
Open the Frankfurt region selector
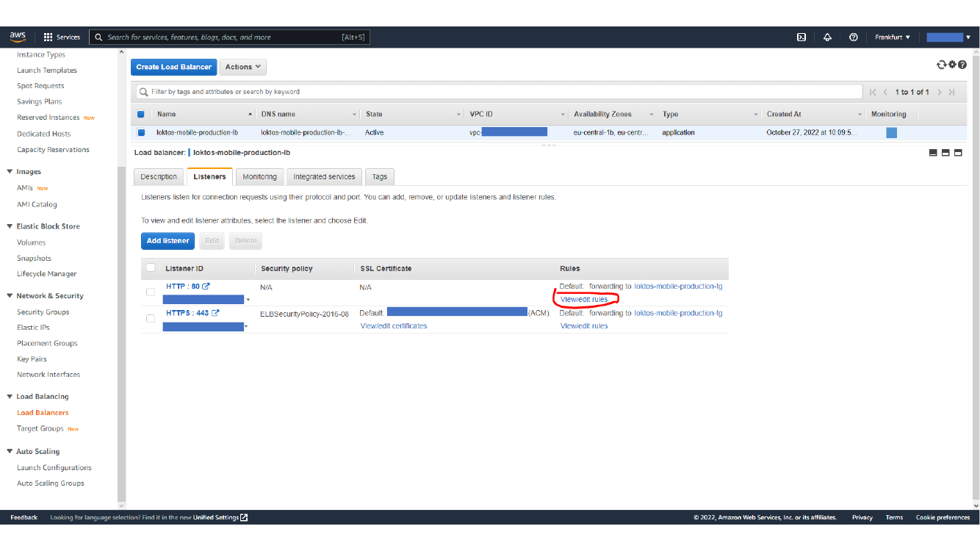click(x=893, y=37)
